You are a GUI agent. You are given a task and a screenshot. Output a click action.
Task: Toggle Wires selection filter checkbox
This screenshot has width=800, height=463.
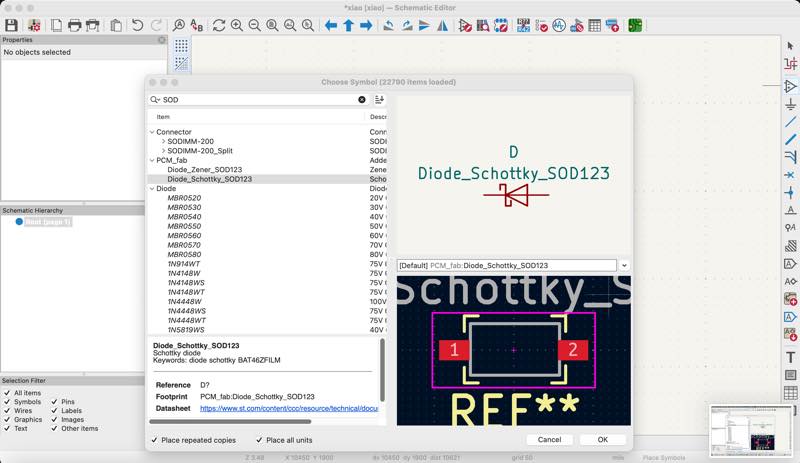point(7,410)
